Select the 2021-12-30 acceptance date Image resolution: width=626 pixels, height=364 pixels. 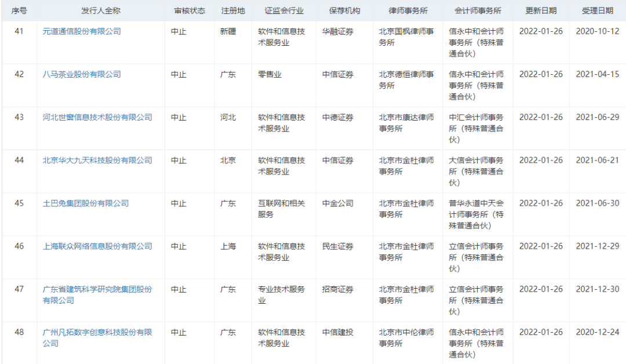598,290
